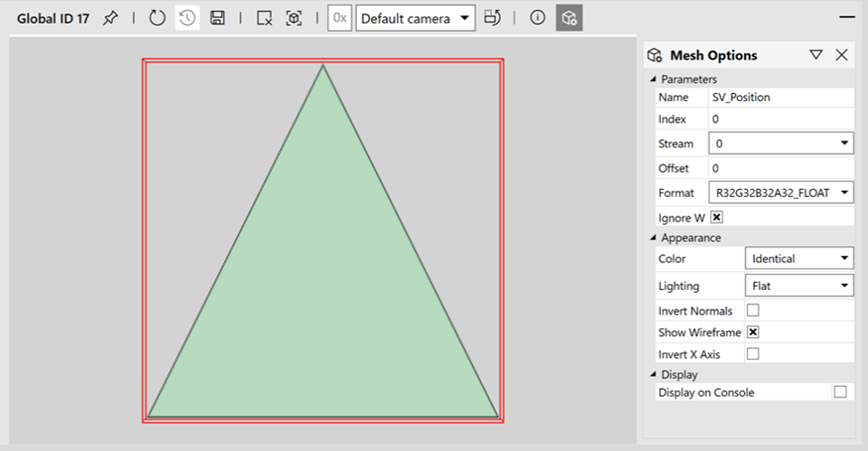This screenshot has height=451, width=868.
Task: Uncheck the Ignore W checkbox
Action: (716, 217)
